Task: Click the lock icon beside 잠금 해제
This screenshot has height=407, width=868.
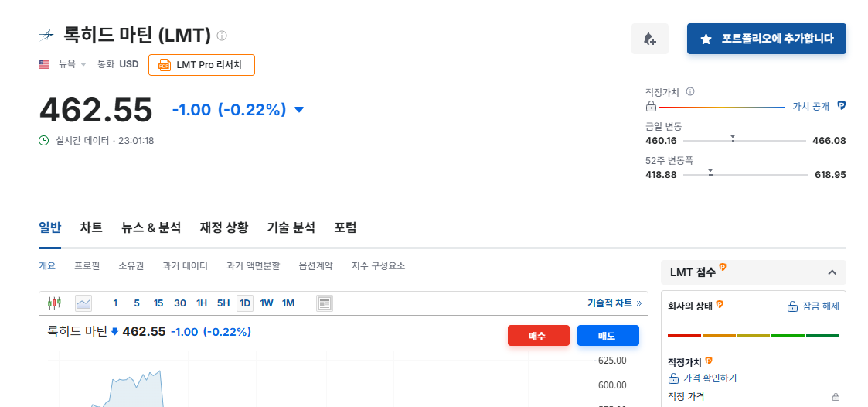Action: point(792,306)
